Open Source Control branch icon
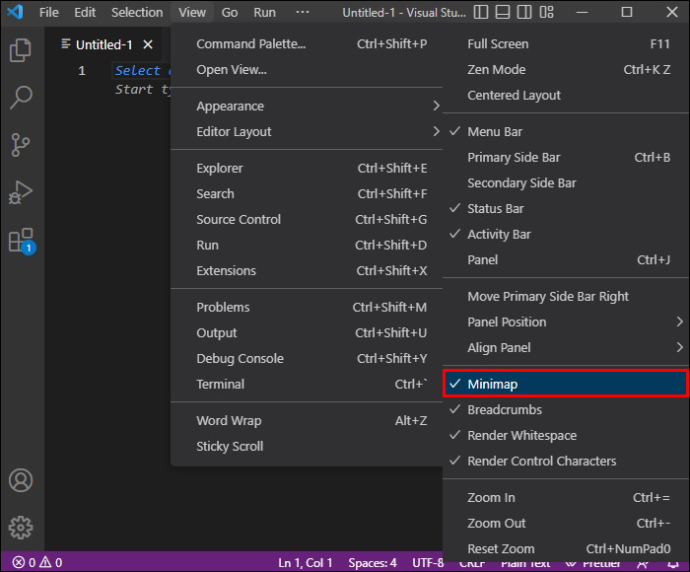 pyautogui.click(x=21, y=145)
